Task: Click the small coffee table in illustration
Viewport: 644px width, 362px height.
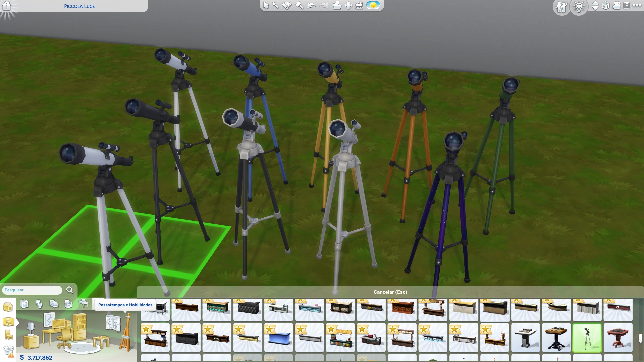Action: click(101, 341)
